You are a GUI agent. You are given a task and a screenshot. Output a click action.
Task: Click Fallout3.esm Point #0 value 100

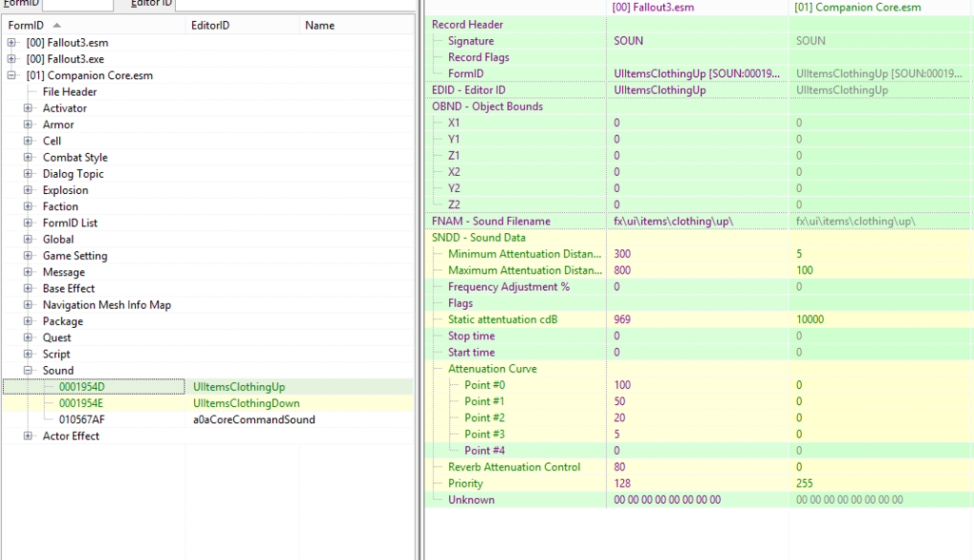pyautogui.click(x=622, y=385)
